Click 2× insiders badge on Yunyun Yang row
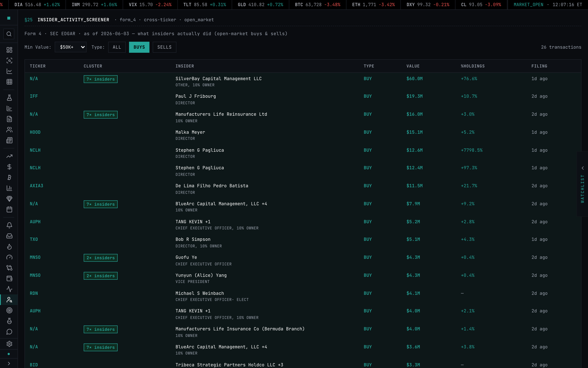Screen dimensions: 588x368 point(101,276)
